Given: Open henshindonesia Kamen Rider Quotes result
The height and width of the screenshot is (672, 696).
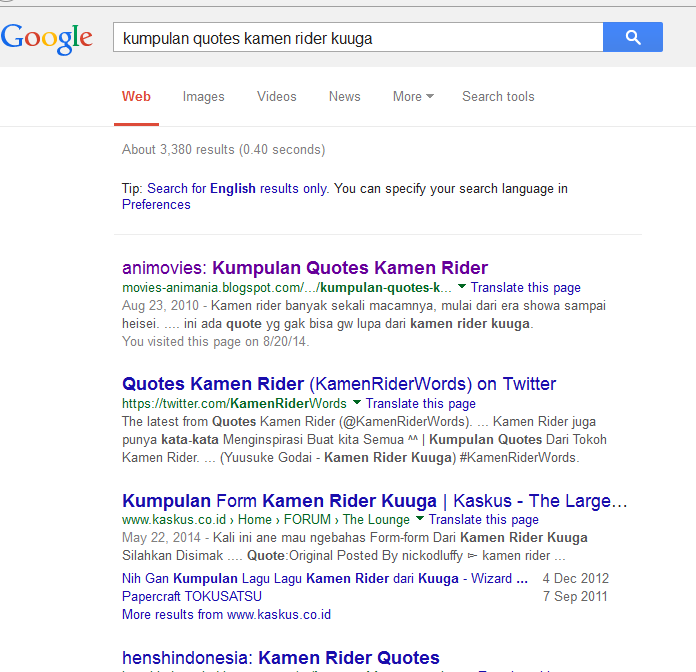Looking at the screenshot, I should pos(281,658).
